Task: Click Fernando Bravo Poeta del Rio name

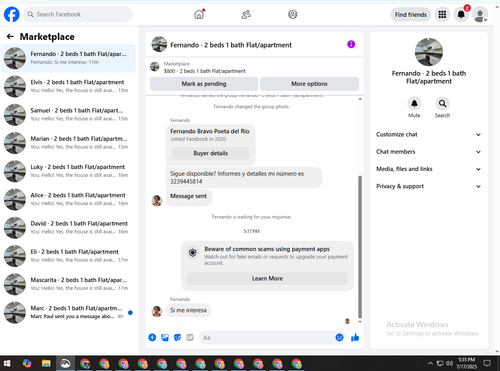Action: click(x=210, y=131)
